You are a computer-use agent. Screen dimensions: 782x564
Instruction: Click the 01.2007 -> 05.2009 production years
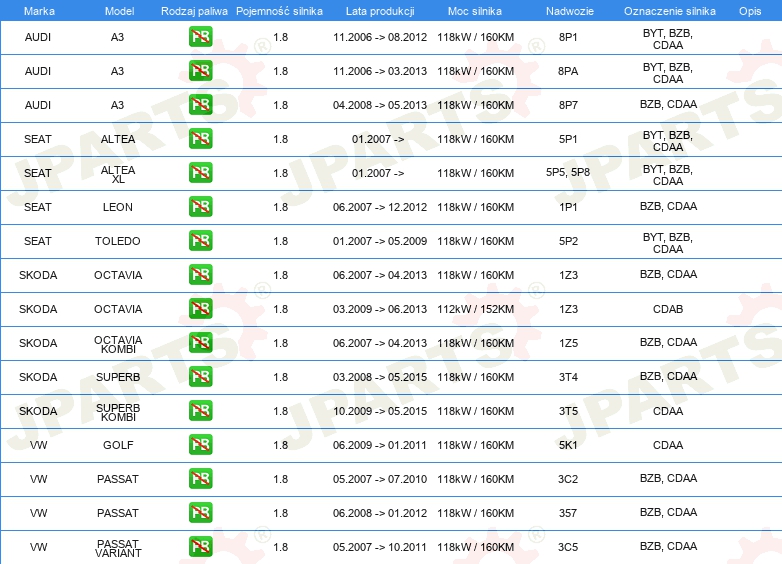pos(380,241)
